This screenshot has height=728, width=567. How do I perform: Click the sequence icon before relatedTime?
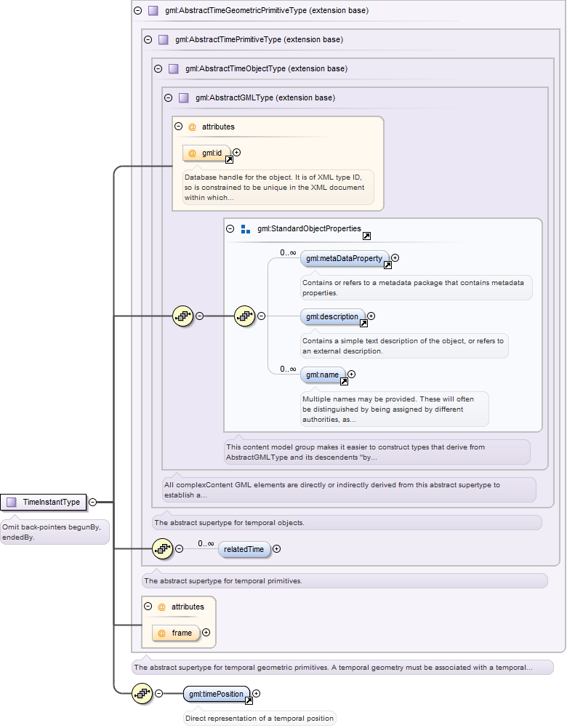coord(162,549)
